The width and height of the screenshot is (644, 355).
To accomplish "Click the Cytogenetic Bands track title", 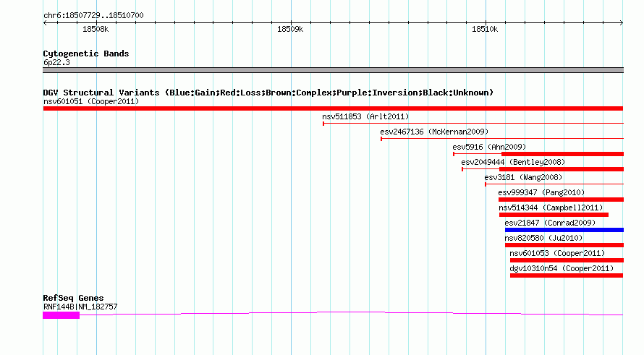I will pyautogui.click(x=86, y=54).
